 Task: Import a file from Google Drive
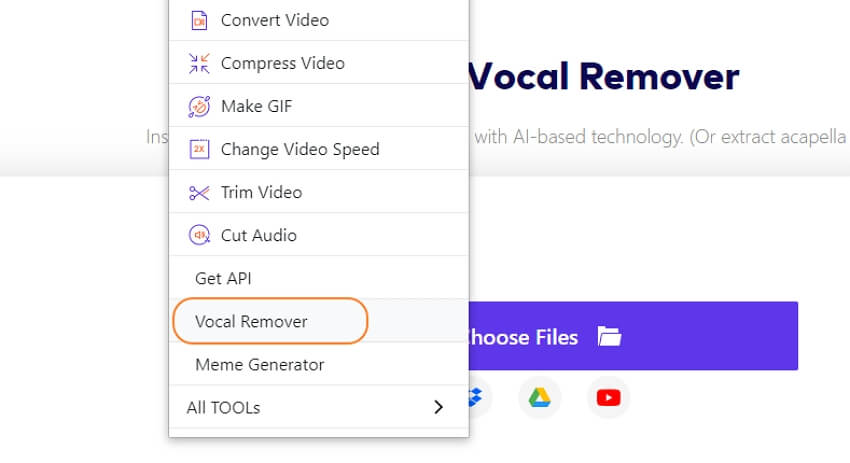539,398
